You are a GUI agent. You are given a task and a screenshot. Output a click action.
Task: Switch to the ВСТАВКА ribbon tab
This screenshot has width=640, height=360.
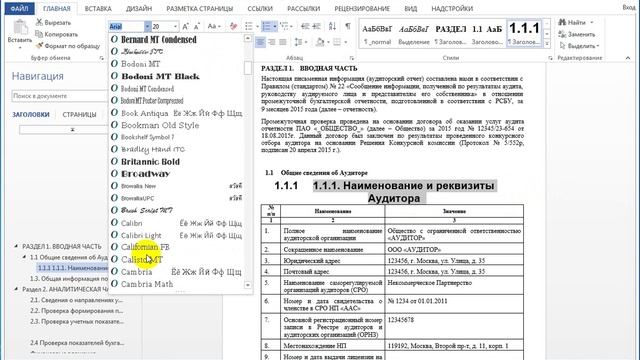pyautogui.click(x=98, y=9)
